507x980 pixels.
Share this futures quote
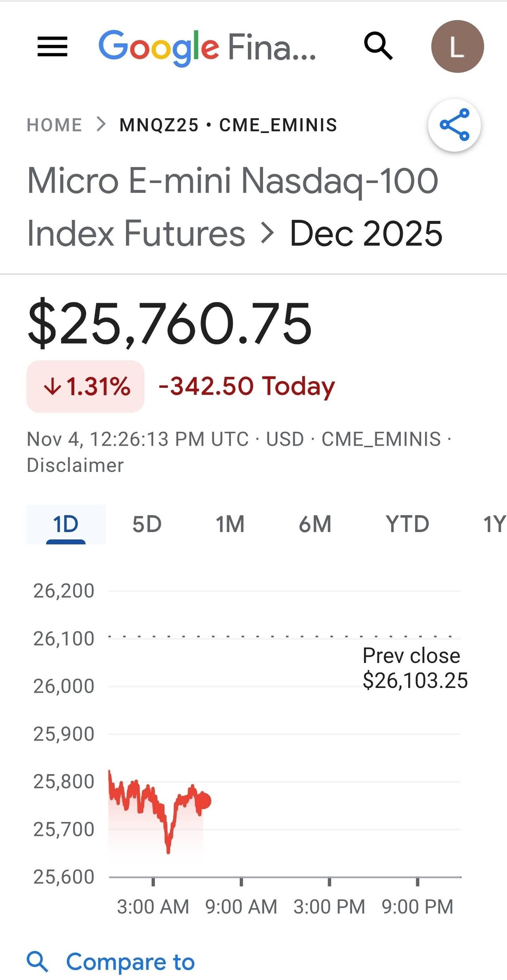coord(454,125)
